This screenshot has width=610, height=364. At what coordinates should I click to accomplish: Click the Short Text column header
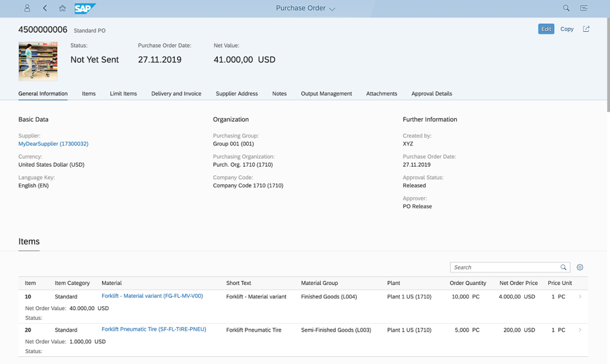click(238, 283)
